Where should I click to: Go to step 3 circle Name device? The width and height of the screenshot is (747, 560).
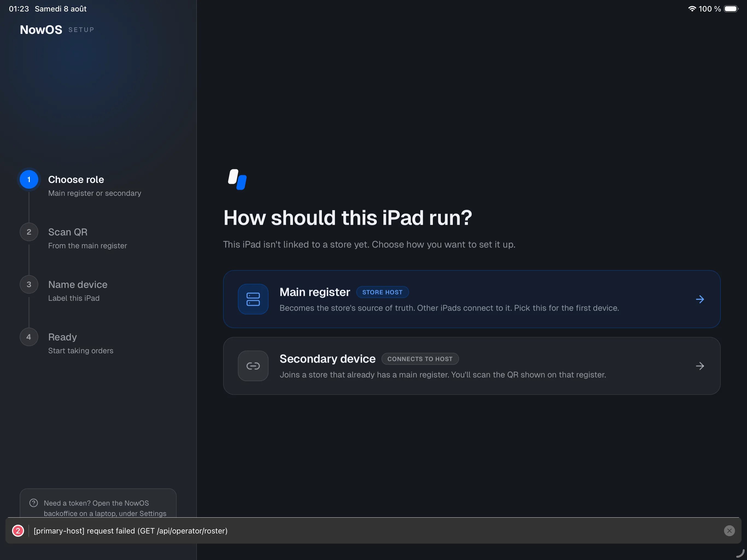29,284
